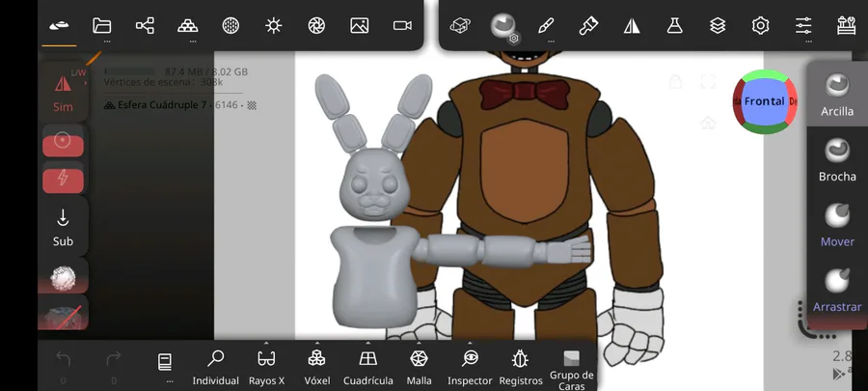Expand the small arrow beside Sim

tap(86, 83)
